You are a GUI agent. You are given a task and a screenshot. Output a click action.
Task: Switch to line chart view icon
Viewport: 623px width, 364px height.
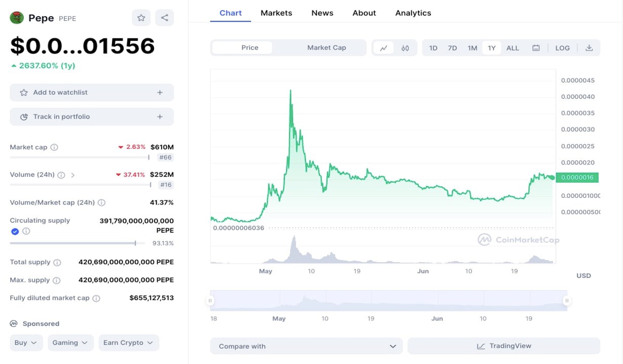384,48
